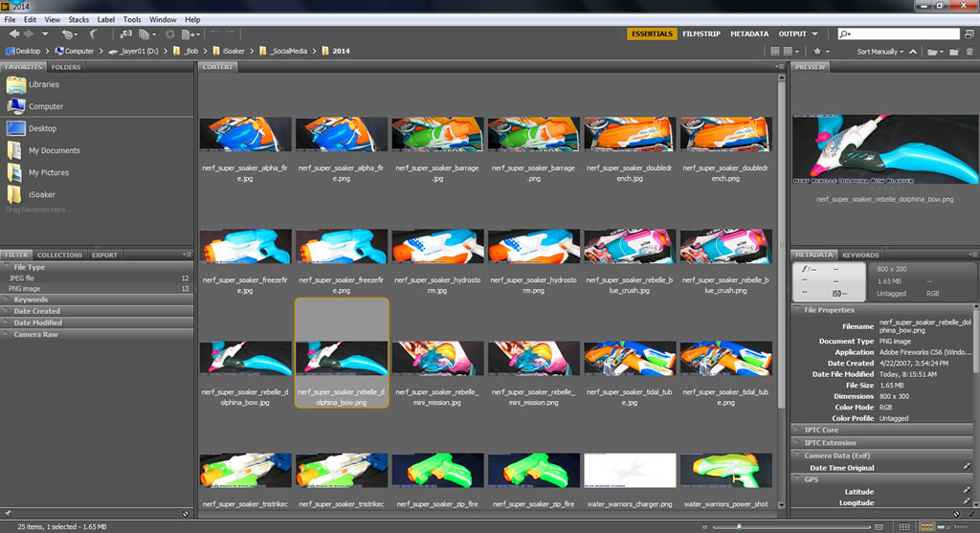Toggle the filter pin (keep filter) icon
980x533 pixels.
click(8, 514)
